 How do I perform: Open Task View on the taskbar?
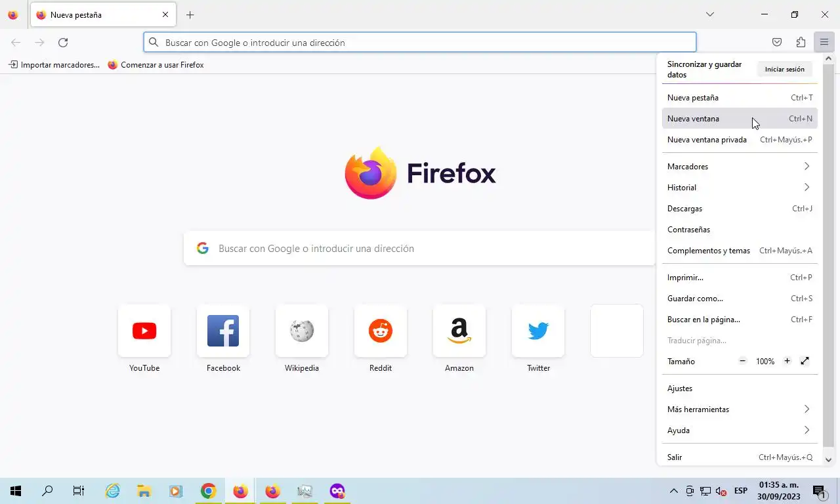79,491
